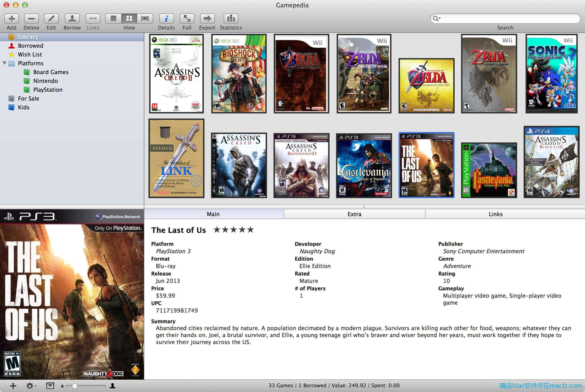Switch to list view
The width and height of the screenshot is (585, 392).
tap(113, 19)
